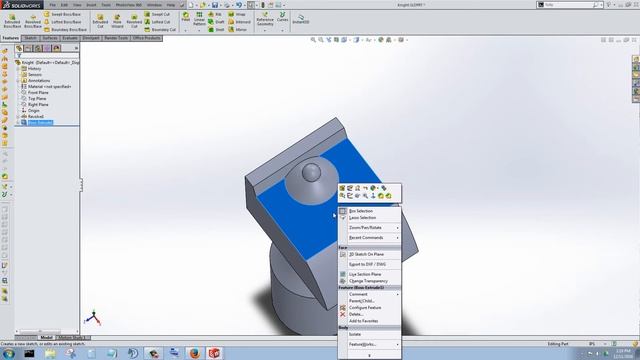640x360 pixels.
Task: Expand the Zoom/Pan/Rotate submenu
Action: [x=369, y=227]
